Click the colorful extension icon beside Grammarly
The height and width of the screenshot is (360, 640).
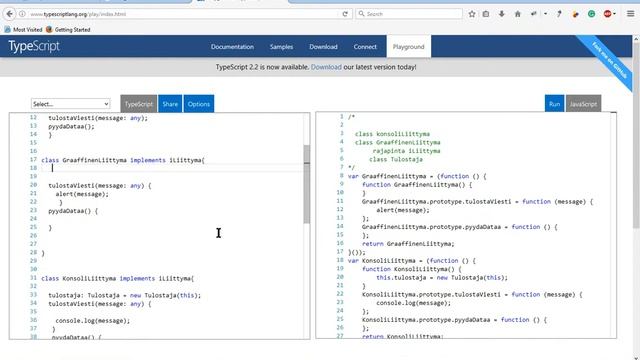point(576,14)
